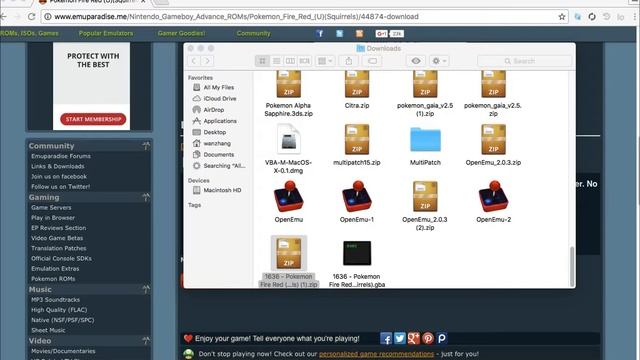Open the Community site menu
Viewport: 640px width, 360px height.
point(253,33)
